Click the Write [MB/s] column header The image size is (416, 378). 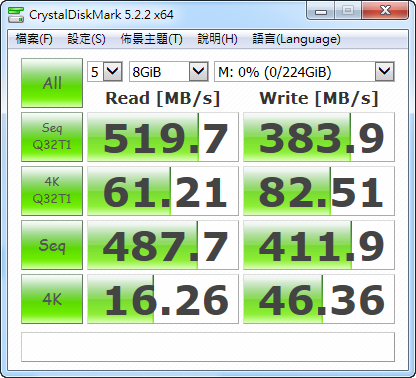point(319,98)
